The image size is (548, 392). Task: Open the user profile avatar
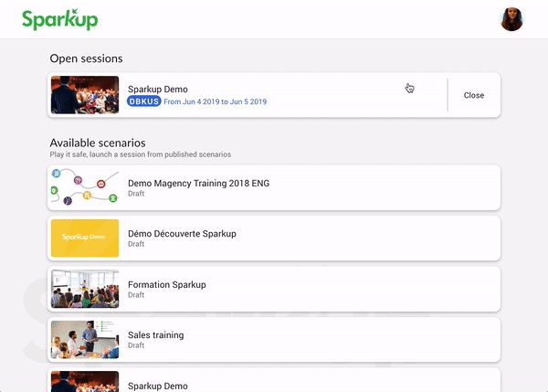(x=511, y=19)
